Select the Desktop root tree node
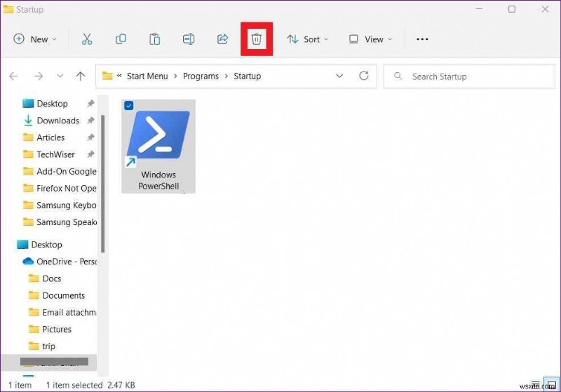561x392 pixels. (46, 245)
